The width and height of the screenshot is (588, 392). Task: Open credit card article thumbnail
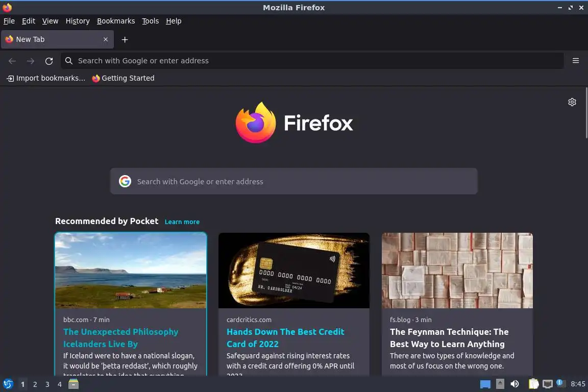[293, 271]
